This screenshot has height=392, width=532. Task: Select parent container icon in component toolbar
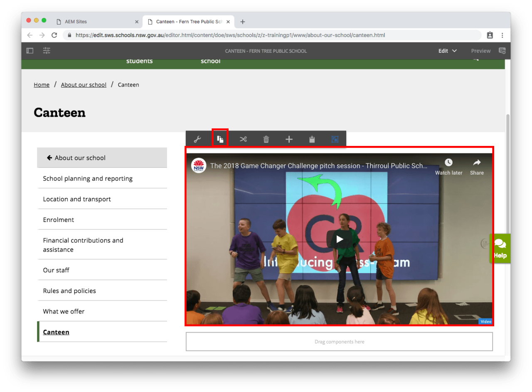[335, 139]
